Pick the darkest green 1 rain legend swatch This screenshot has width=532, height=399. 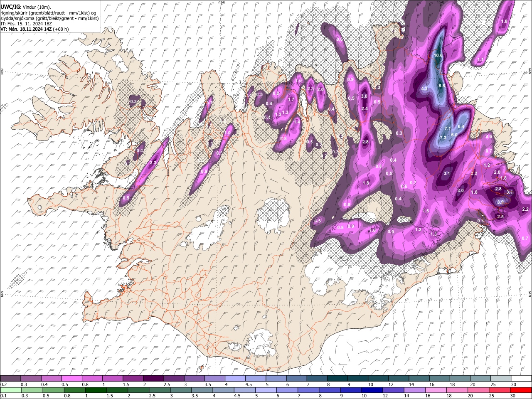pyautogui.click(x=96, y=390)
